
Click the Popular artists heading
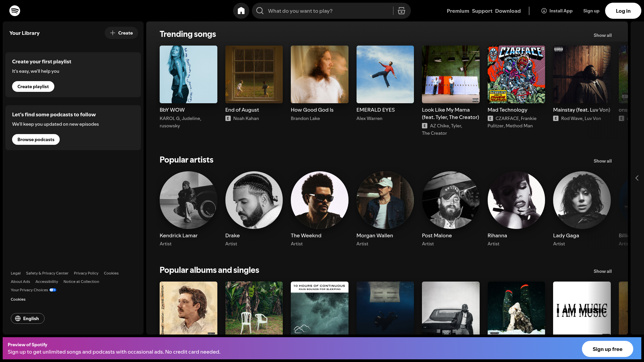pos(186,160)
